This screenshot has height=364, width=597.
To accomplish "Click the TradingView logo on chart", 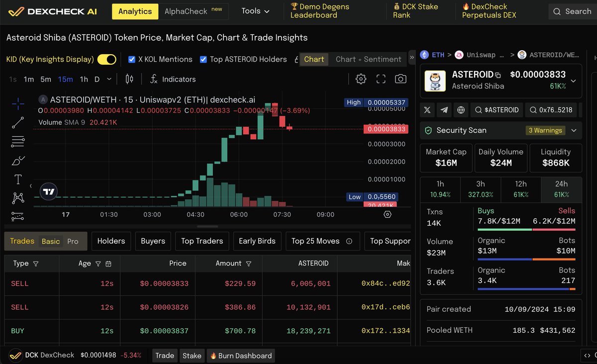I will tap(49, 191).
